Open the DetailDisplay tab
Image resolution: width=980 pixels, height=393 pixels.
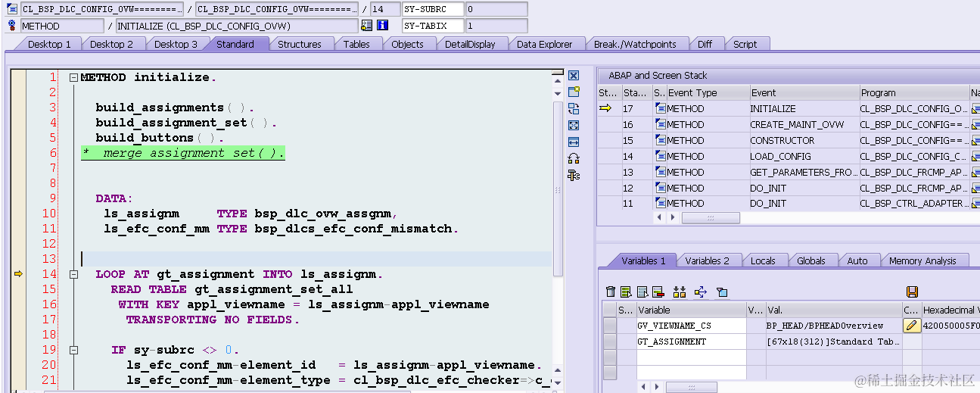[470, 44]
